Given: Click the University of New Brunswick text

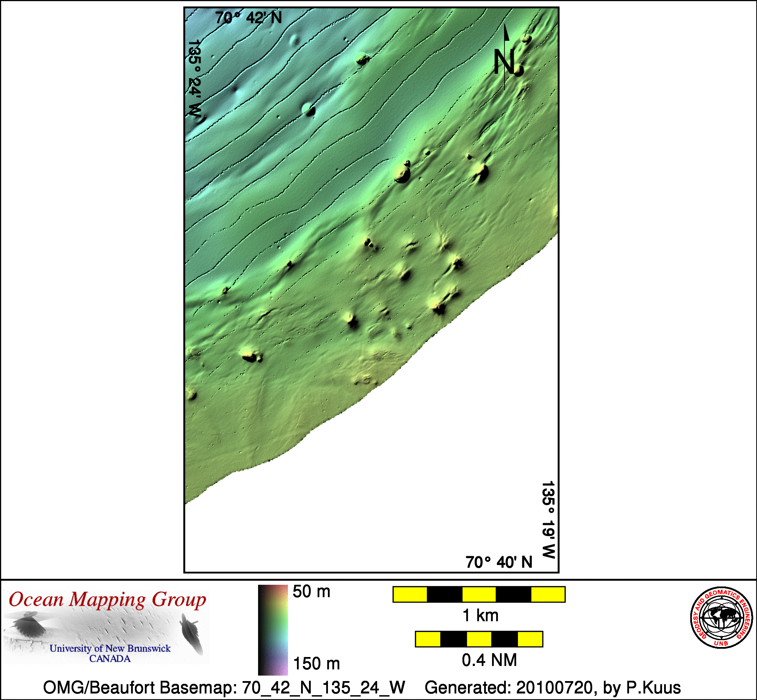Looking at the screenshot, I should coord(110,648).
